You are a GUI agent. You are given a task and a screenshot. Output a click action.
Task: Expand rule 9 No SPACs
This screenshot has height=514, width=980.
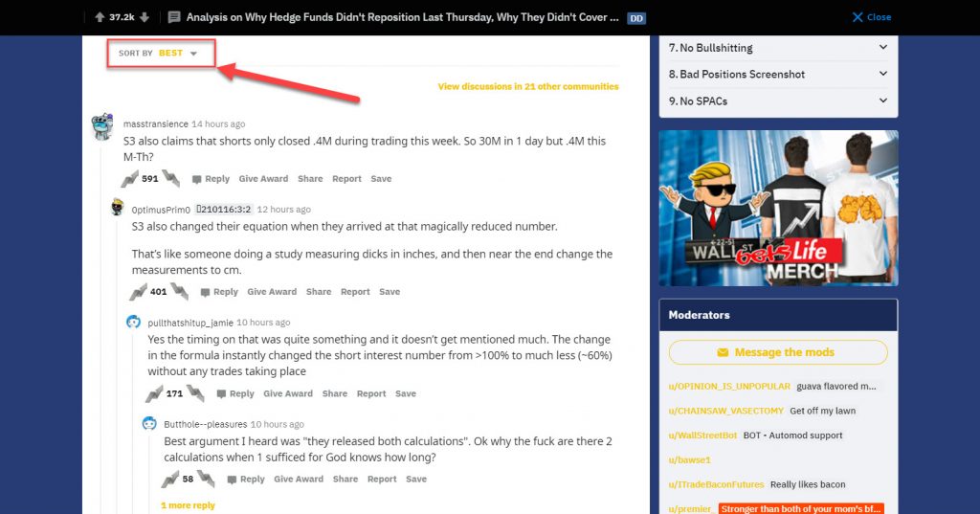[x=778, y=101]
